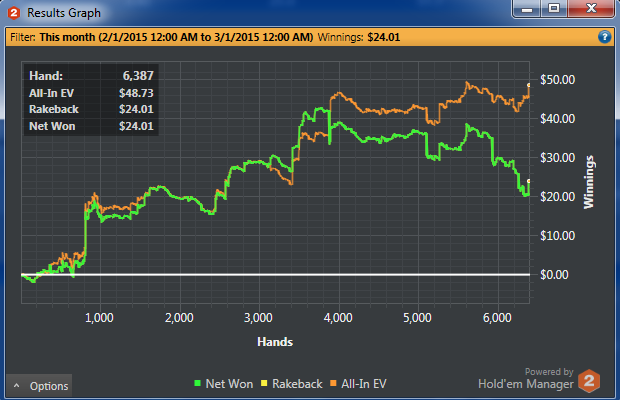Click the vertical Winnings axis title
Screen dimensions: 620x400
click(589, 182)
